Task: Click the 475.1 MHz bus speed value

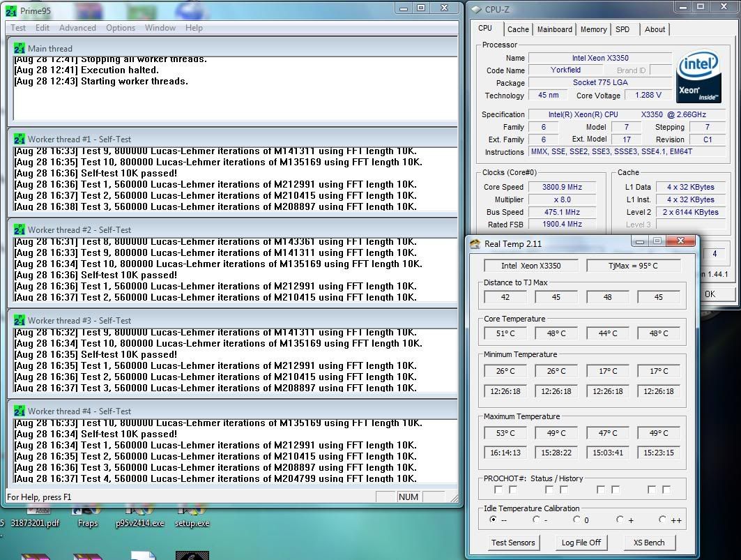Action: click(562, 212)
